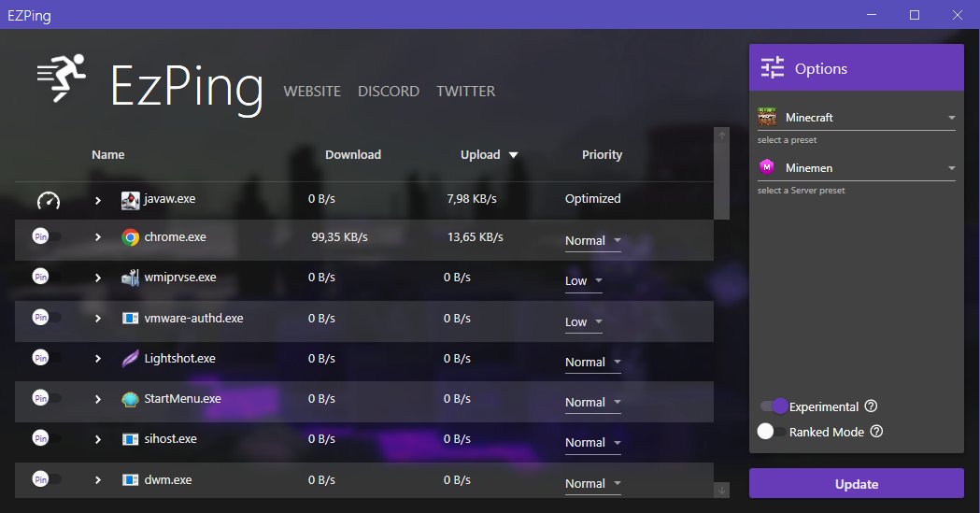Click the wmiprvse.exe process icon
The height and width of the screenshot is (513, 980).
130,278
